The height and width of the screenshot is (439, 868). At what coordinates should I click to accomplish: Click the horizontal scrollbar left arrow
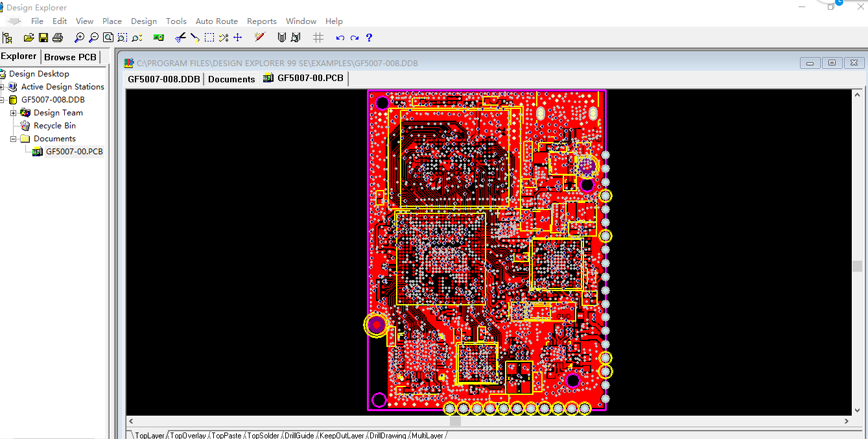(x=132, y=421)
